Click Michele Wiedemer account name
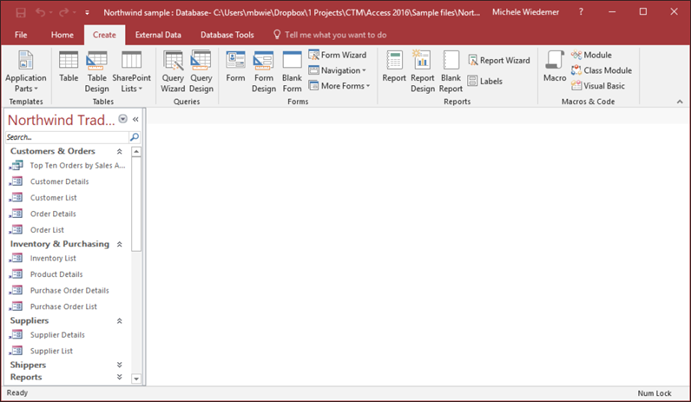691x402 pixels. (525, 12)
